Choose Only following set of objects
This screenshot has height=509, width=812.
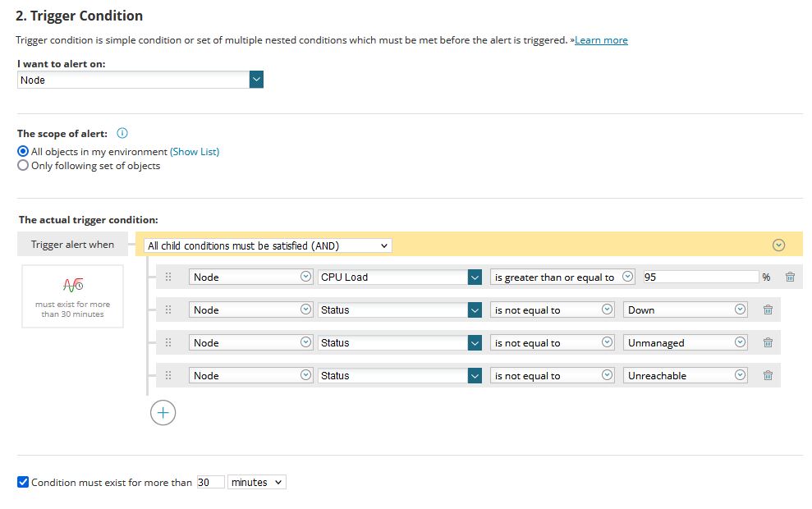click(23, 166)
